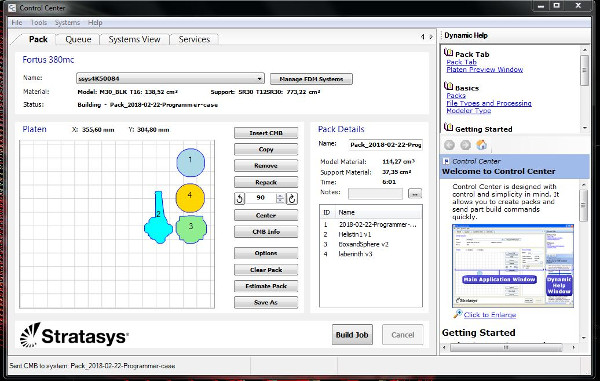The height and width of the screenshot is (381, 600).
Task: Click the ID column header
Action: (327, 212)
